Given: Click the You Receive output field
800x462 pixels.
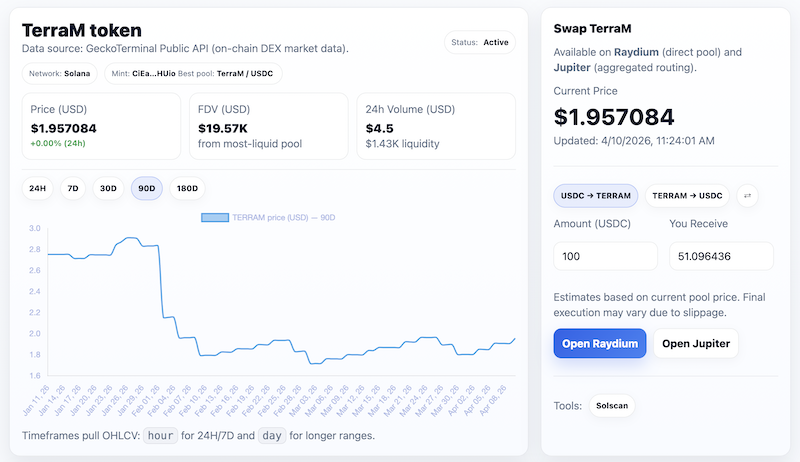Looking at the screenshot, I should click(x=721, y=256).
